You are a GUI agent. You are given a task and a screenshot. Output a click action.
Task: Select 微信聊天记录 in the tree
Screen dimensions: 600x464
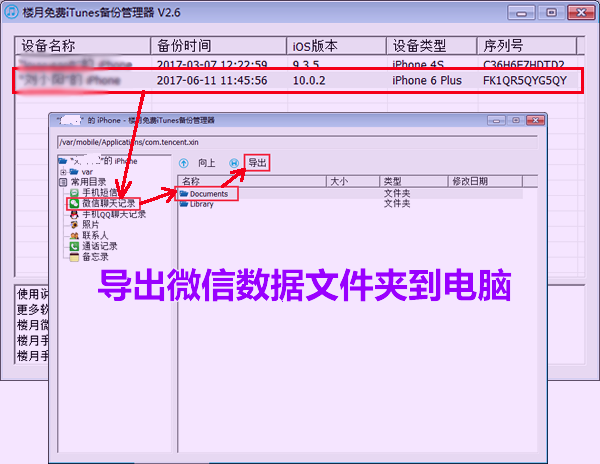point(109,203)
